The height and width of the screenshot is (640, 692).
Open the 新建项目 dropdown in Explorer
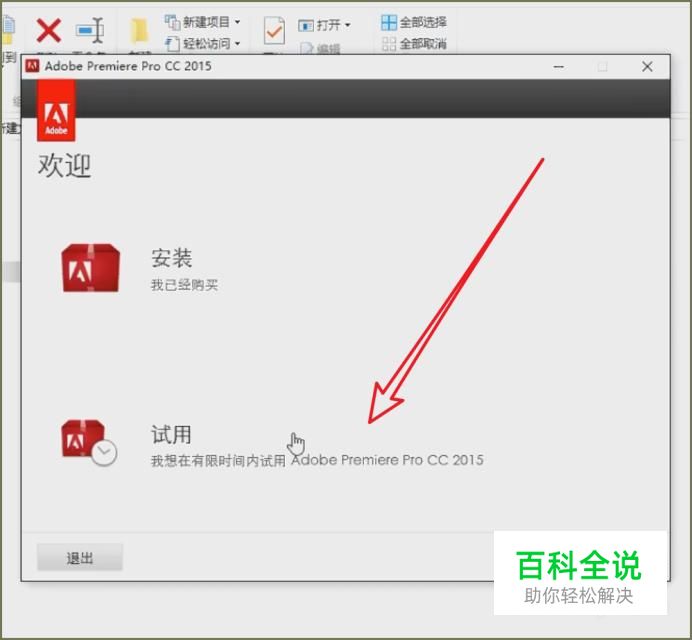coord(203,22)
